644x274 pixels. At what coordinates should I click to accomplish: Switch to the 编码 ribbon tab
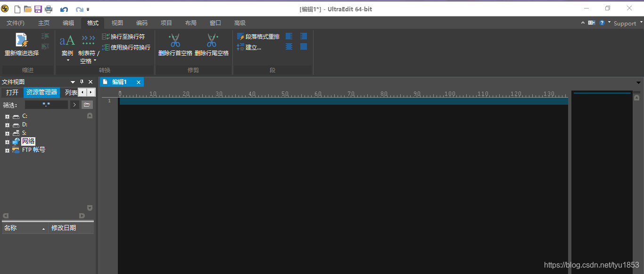pos(142,23)
